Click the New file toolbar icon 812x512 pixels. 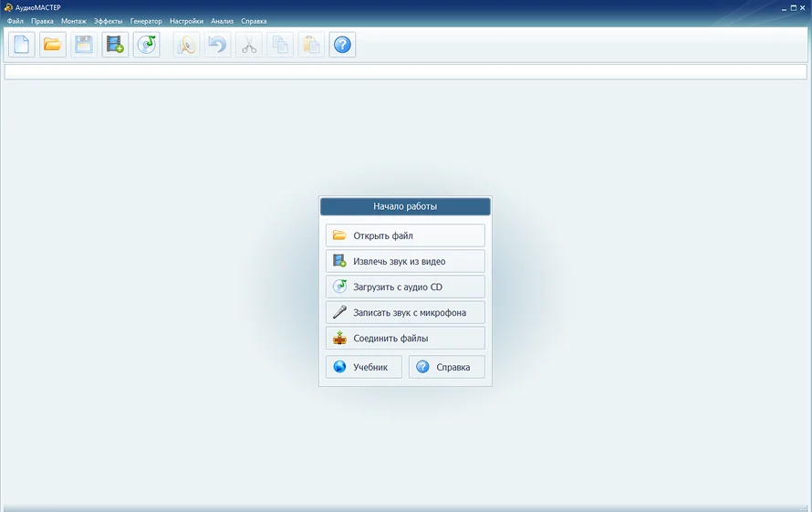(x=22, y=45)
